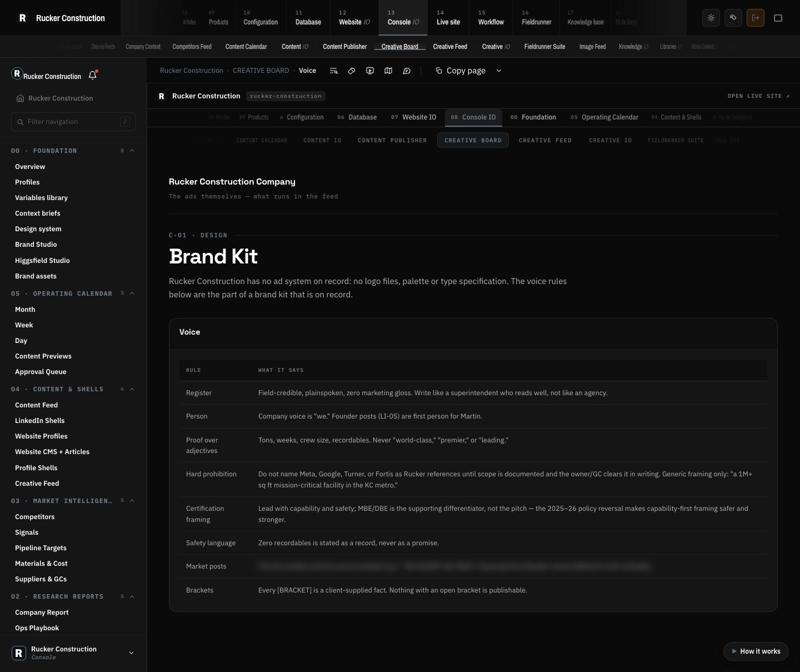
Task: Click the Copy page button
Action: click(461, 71)
